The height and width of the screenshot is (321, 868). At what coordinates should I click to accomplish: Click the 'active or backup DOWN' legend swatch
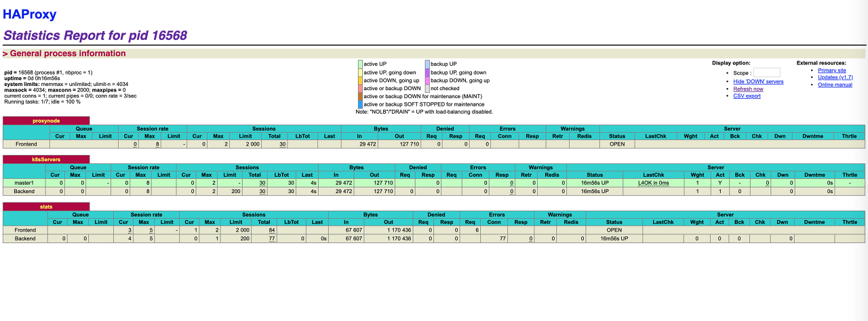click(360, 89)
